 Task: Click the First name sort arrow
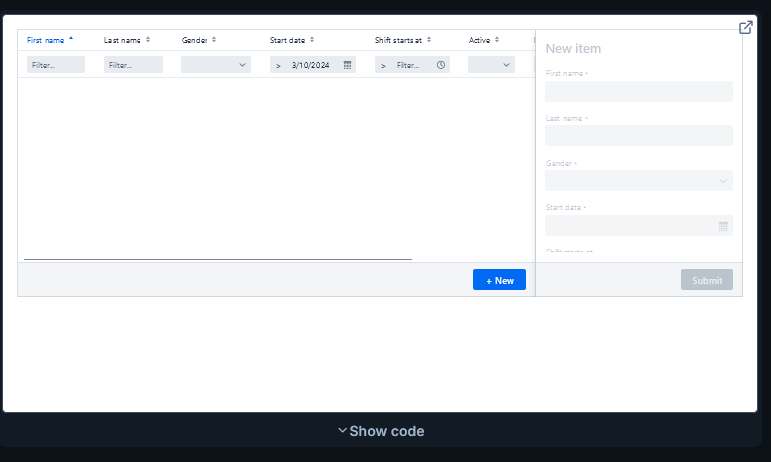pos(71,39)
